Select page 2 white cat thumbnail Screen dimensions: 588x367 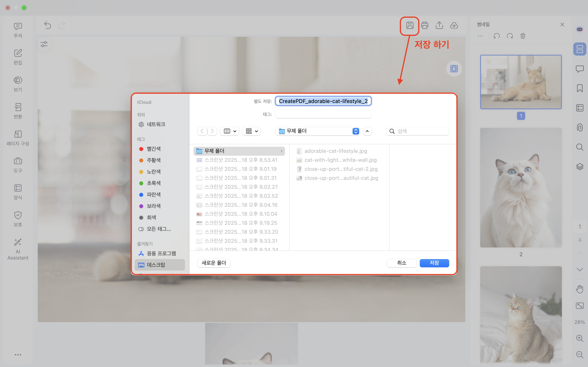coord(521,188)
